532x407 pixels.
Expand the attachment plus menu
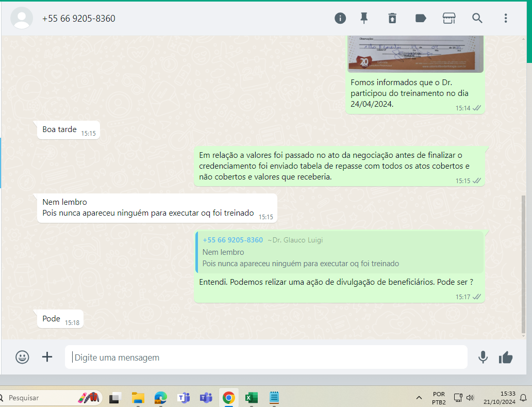[x=47, y=357]
